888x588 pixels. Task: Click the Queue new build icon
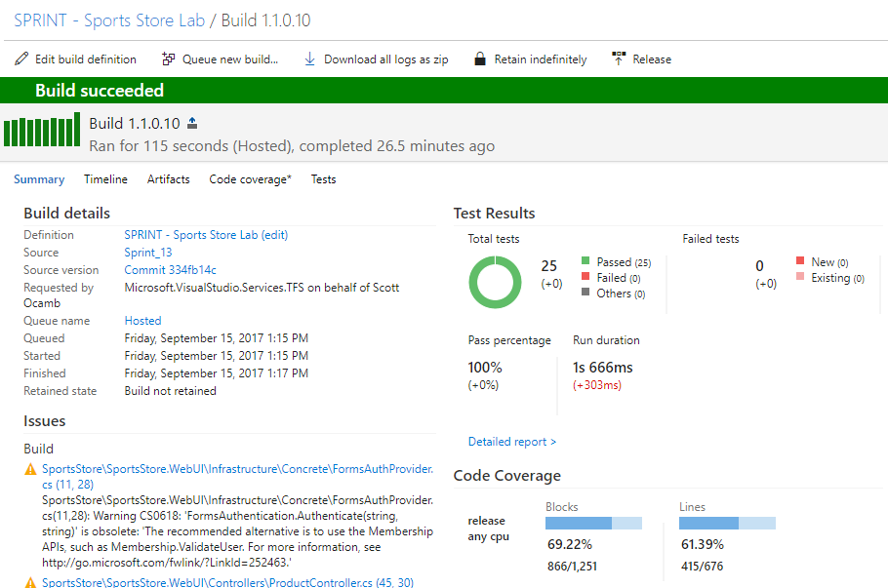(x=168, y=59)
